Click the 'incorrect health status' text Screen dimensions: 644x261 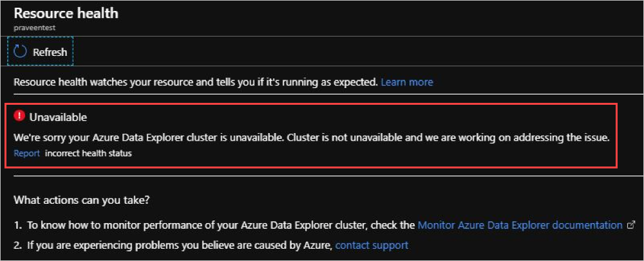coord(88,154)
